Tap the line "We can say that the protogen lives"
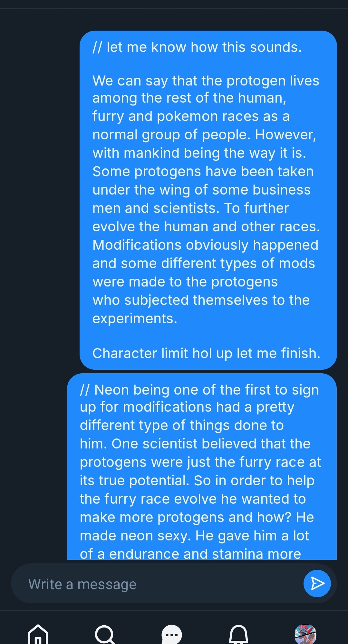348x644 pixels. [206, 81]
